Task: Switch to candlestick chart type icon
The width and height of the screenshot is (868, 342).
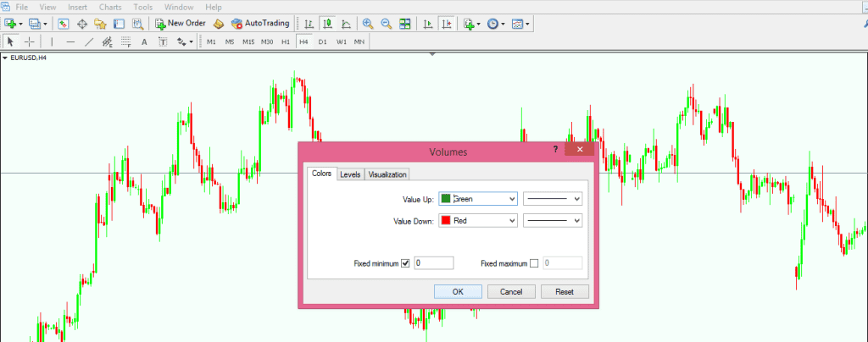Action: tap(327, 24)
